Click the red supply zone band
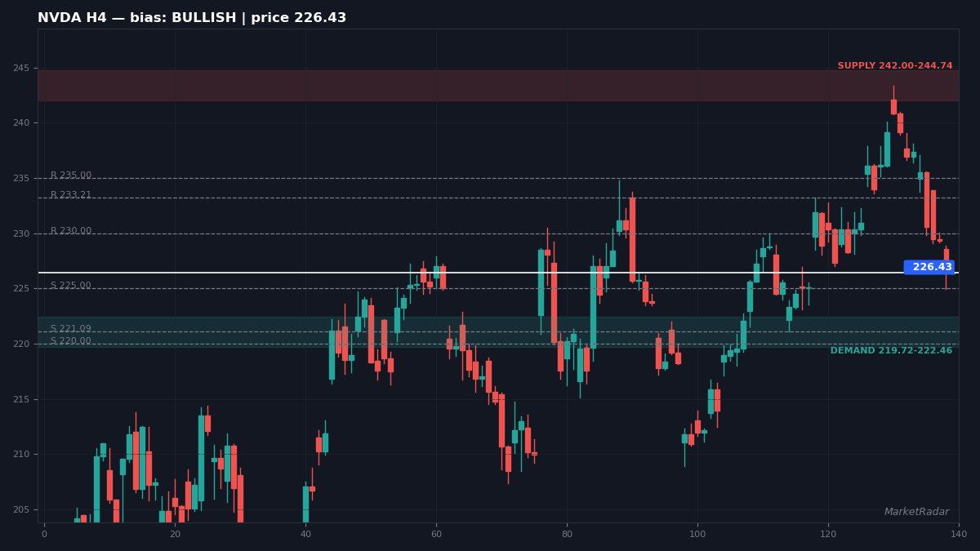The image size is (980, 551). pyautogui.click(x=498, y=85)
